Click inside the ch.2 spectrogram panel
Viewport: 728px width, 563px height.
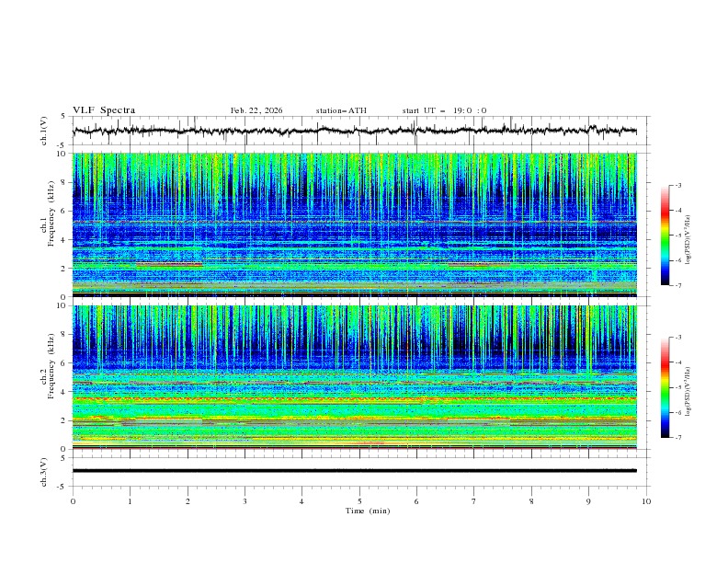tap(355, 377)
